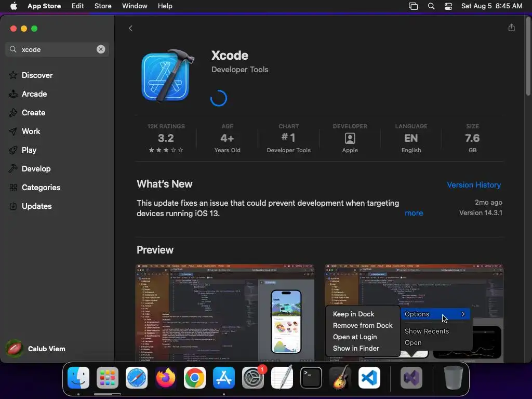Choose Show Recents in context menu
Image resolution: width=532 pixels, height=399 pixels.
click(x=427, y=331)
